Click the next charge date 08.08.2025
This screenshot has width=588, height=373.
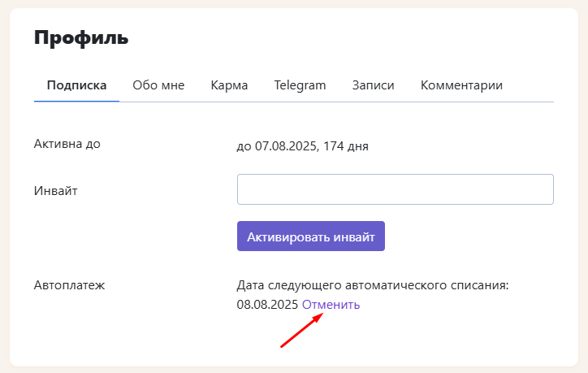coord(267,305)
